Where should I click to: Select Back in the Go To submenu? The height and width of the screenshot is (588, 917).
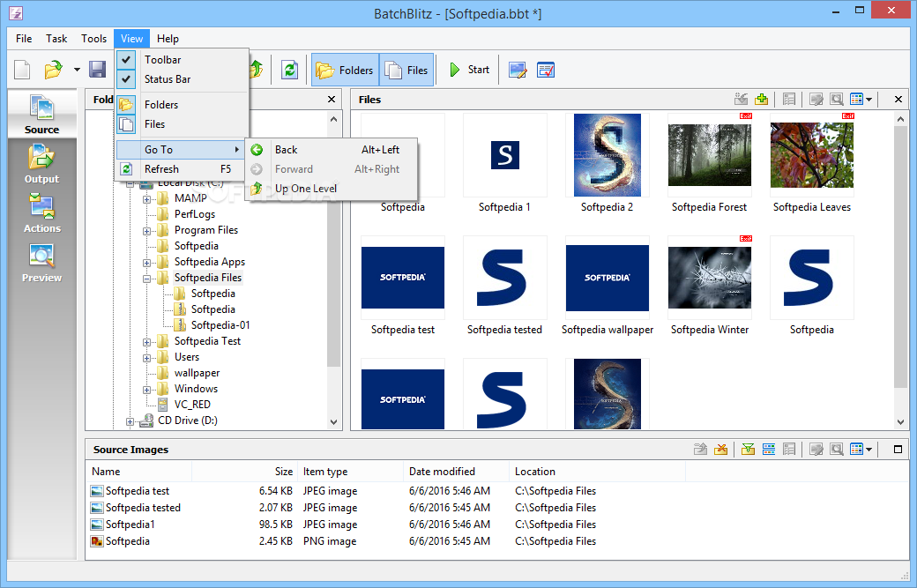(331, 150)
